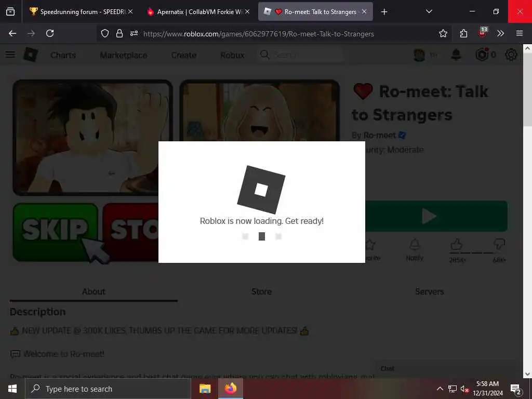Viewport: 532px width, 399px height.
Task: Go back to previous page
Action: coord(12,33)
